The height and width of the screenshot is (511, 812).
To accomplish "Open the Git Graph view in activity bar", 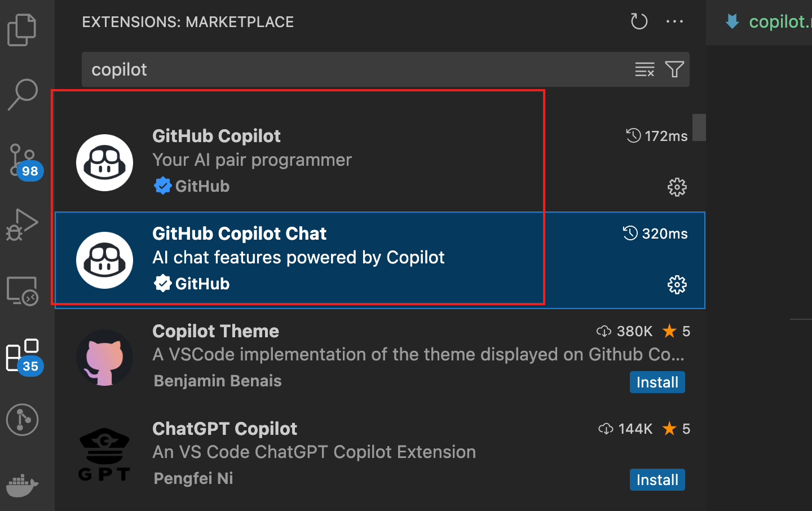I will pos(23,420).
